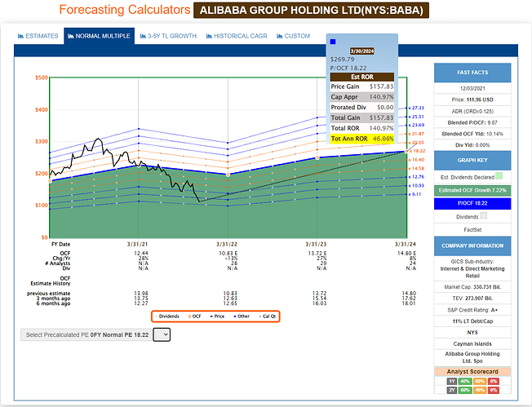
Task: Click the 1Y scorecard badge
Action: (x=451, y=381)
